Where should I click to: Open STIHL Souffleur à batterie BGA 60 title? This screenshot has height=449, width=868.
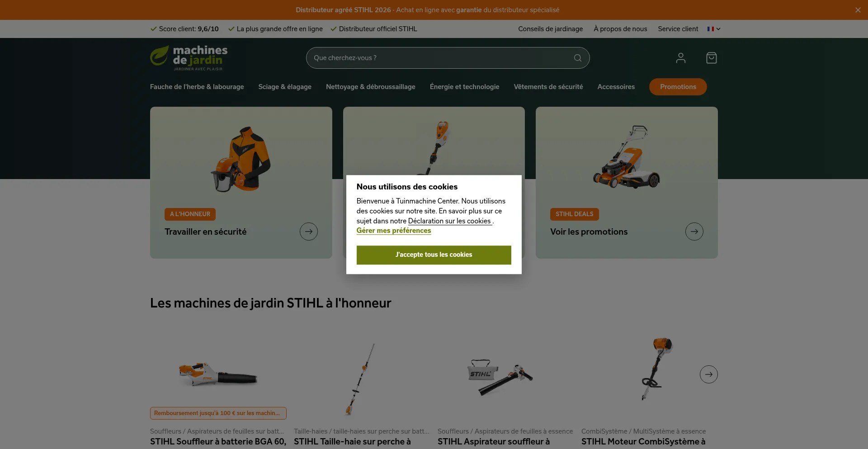click(218, 442)
